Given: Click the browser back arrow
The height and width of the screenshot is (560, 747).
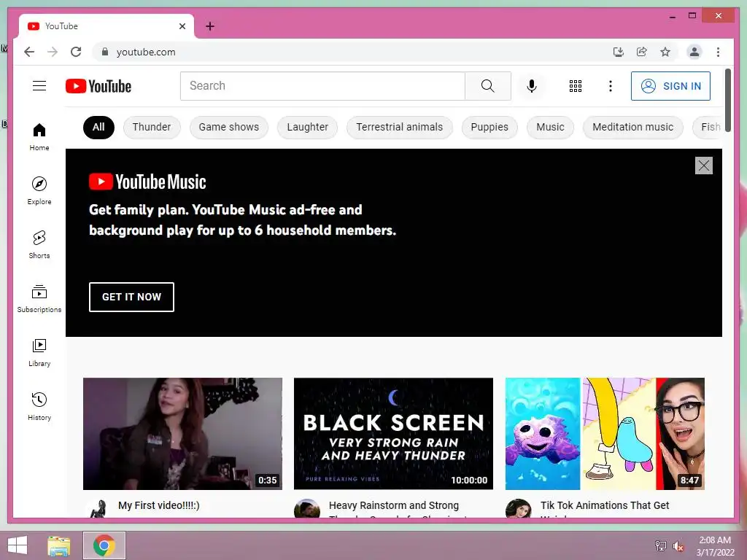Looking at the screenshot, I should [x=29, y=52].
